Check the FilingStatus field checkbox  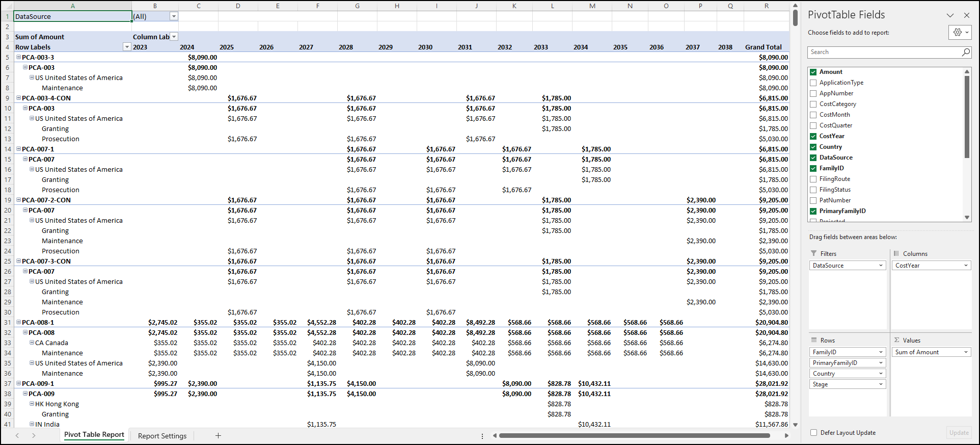pos(813,190)
